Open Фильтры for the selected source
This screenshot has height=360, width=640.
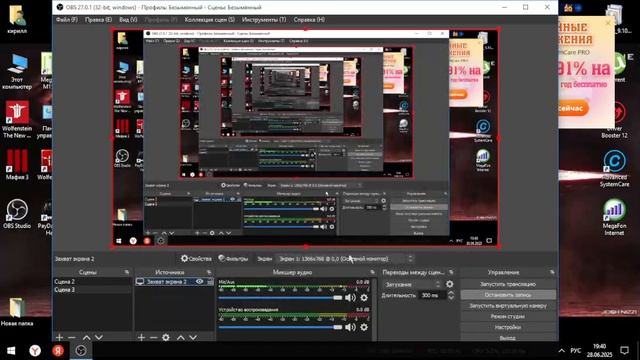click(233, 258)
